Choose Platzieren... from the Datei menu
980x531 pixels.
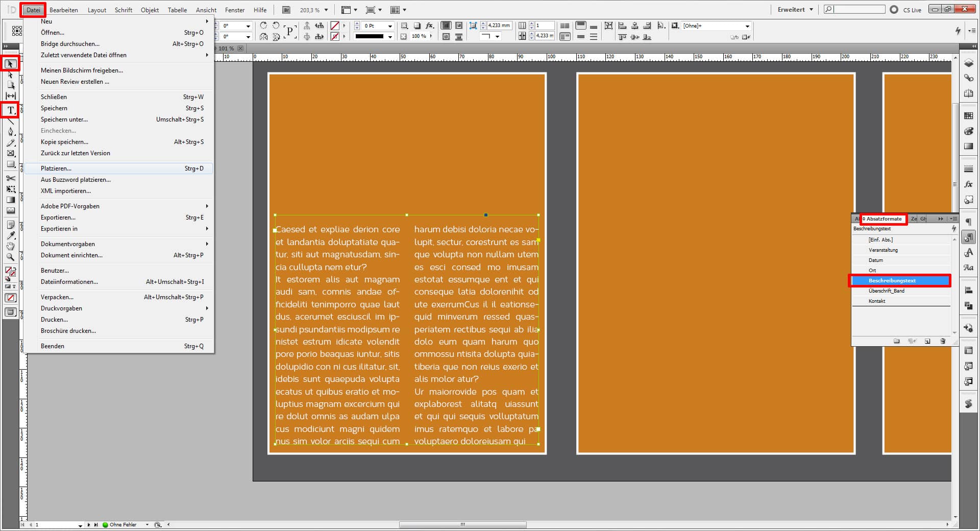tap(56, 168)
